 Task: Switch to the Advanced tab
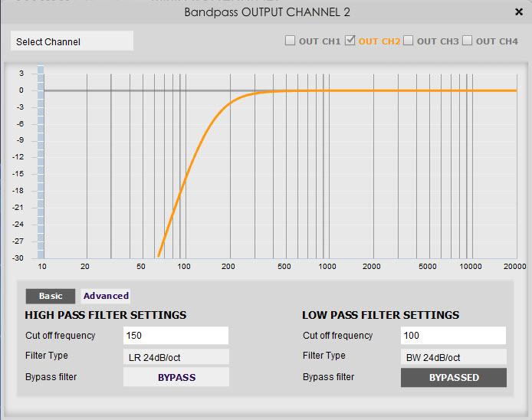coord(106,296)
